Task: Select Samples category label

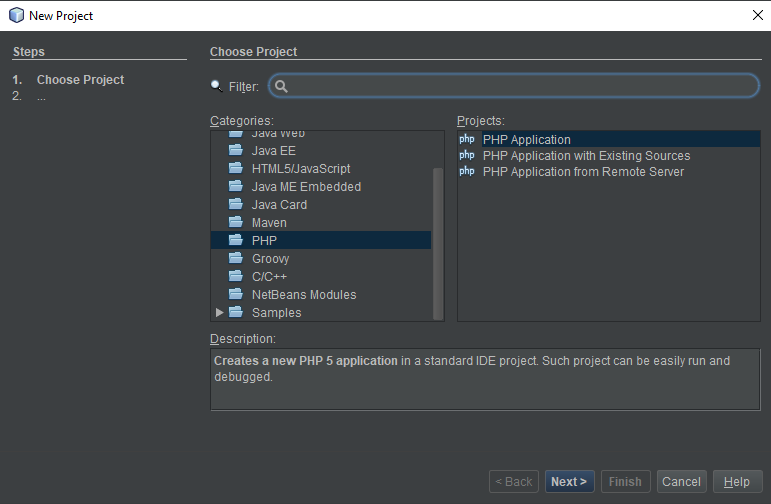Action: click(x=276, y=313)
